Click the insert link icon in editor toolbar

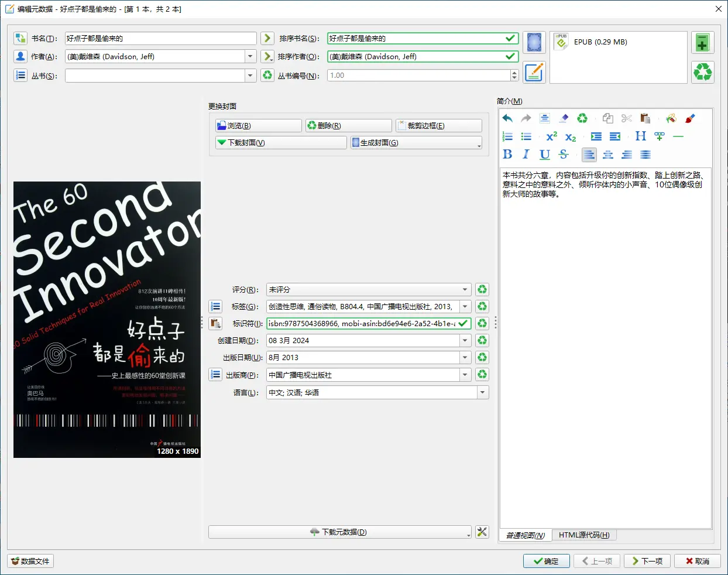660,136
